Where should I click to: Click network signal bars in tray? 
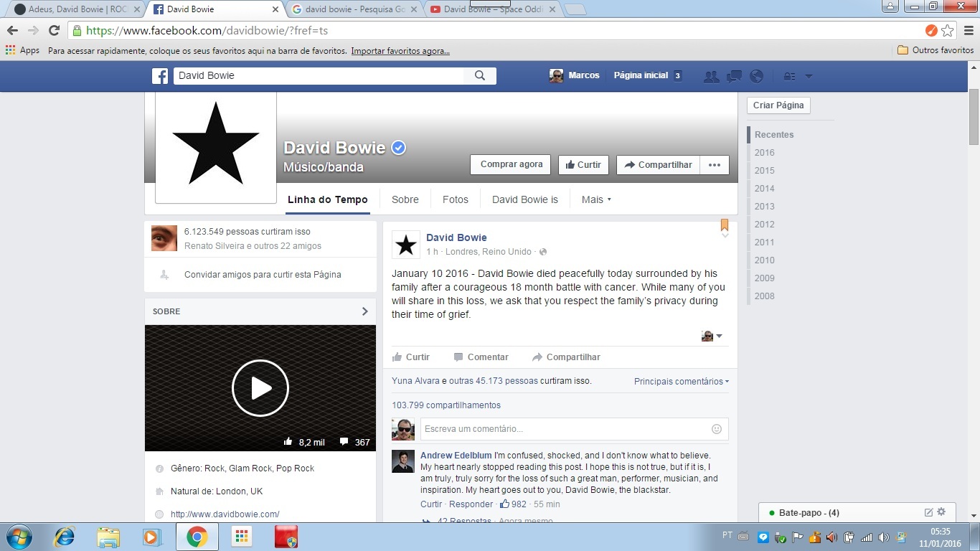(867, 537)
